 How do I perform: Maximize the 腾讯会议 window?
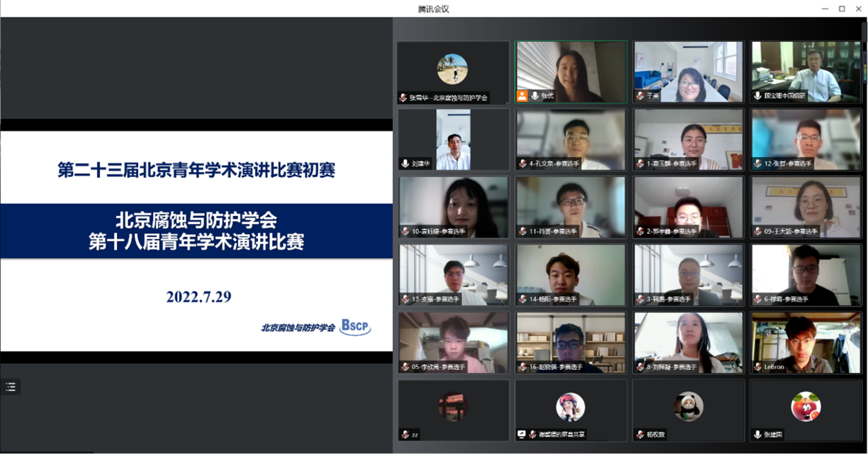point(842,9)
